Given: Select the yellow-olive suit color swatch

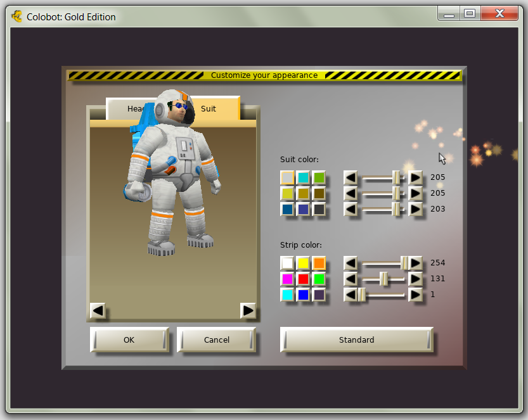Looking at the screenshot, I should point(287,193).
